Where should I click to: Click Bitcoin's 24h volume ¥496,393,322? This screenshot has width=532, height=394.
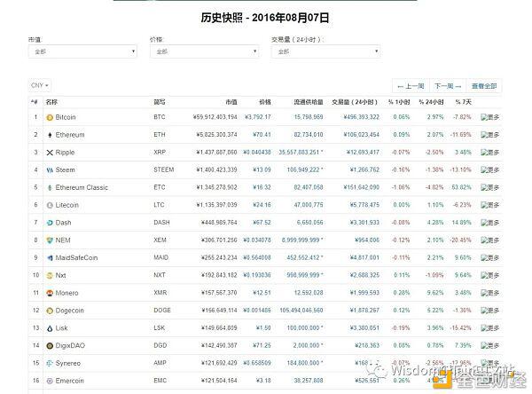[x=362, y=117]
